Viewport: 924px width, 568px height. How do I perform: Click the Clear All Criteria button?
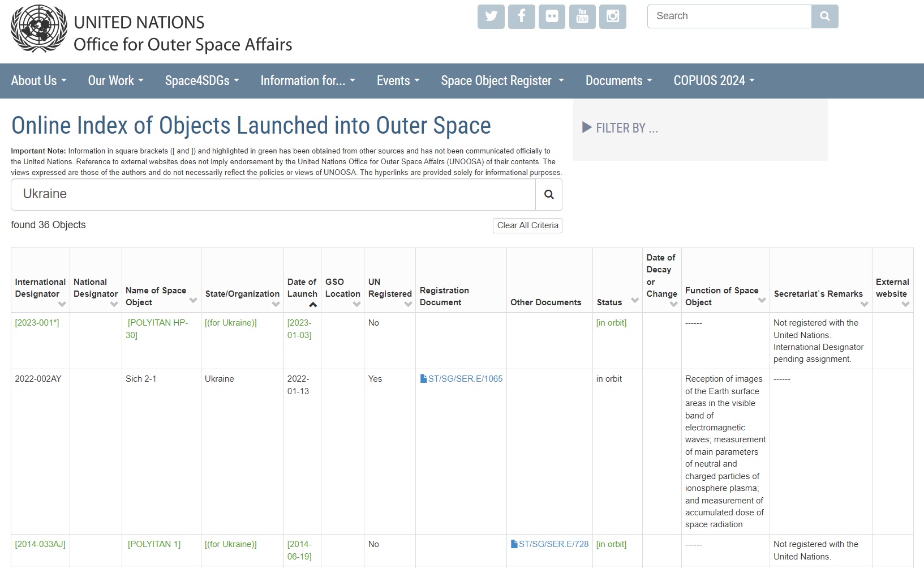(527, 225)
